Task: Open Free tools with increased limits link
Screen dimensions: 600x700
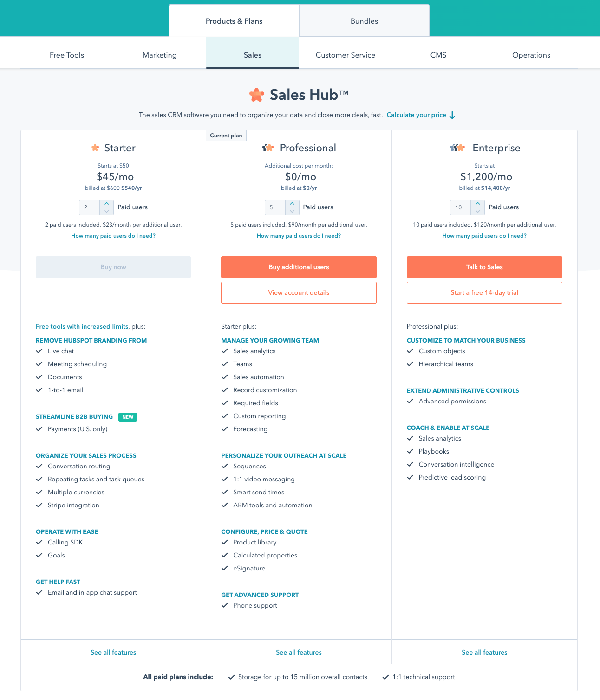Action: coord(82,326)
